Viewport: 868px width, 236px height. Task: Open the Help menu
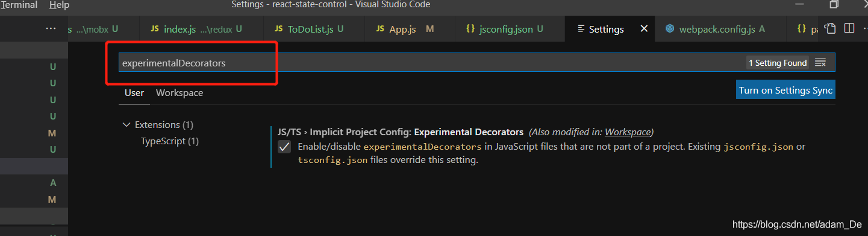(x=59, y=5)
